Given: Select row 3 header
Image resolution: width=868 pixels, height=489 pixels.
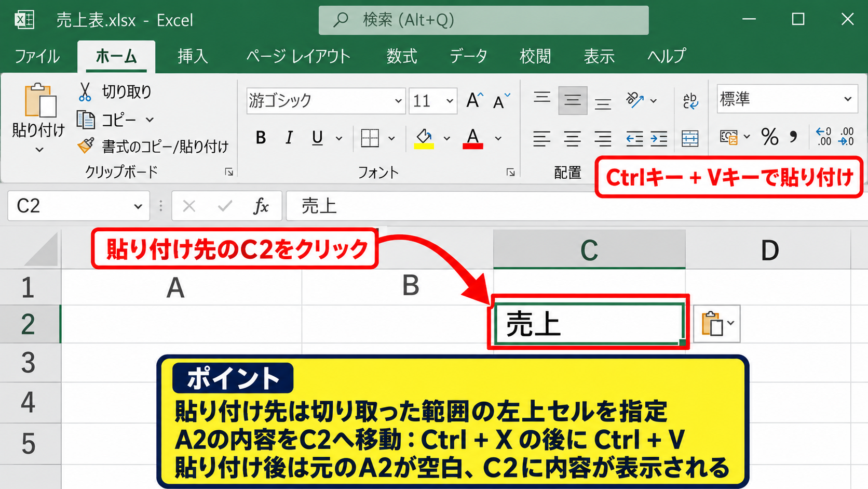Looking at the screenshot, I should tap(30, 363).
